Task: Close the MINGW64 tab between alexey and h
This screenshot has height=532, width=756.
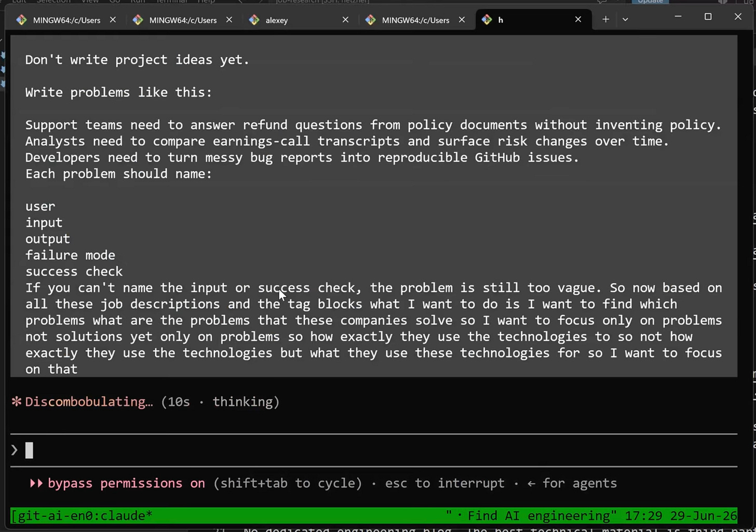Action: click(x=462, y=20)
